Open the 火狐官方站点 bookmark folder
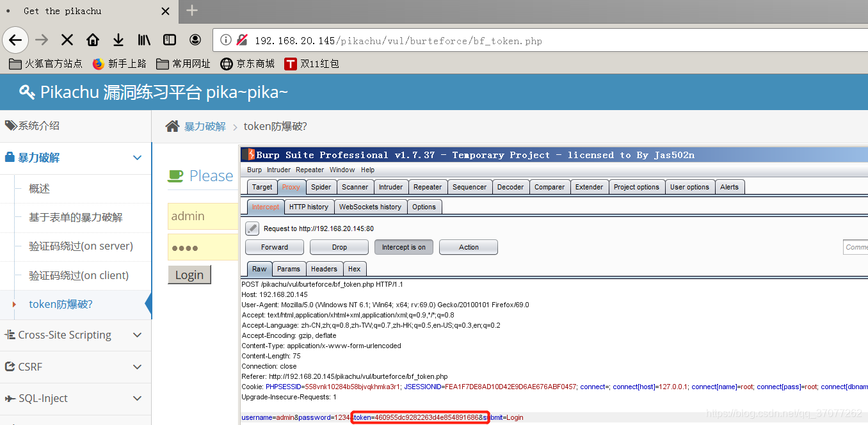Screen dimensions: 868x425 coord(45,63)
